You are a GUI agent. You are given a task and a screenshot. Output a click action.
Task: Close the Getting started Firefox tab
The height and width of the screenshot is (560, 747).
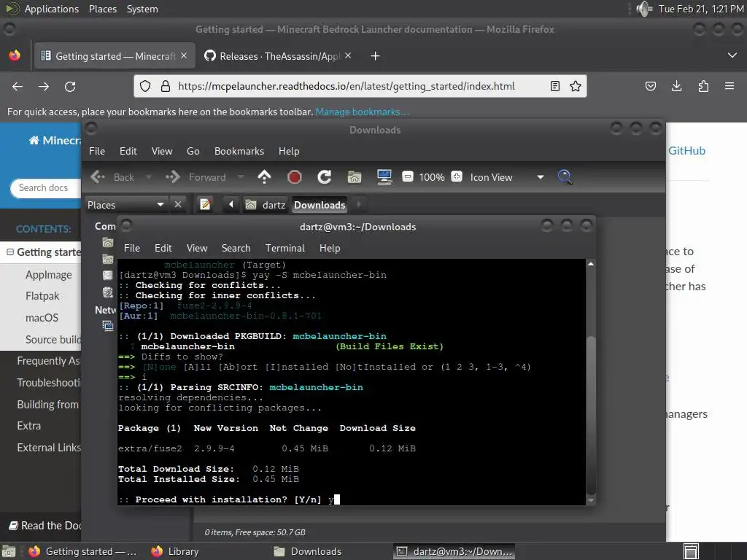pyautogui.click(x=184, y=55)
